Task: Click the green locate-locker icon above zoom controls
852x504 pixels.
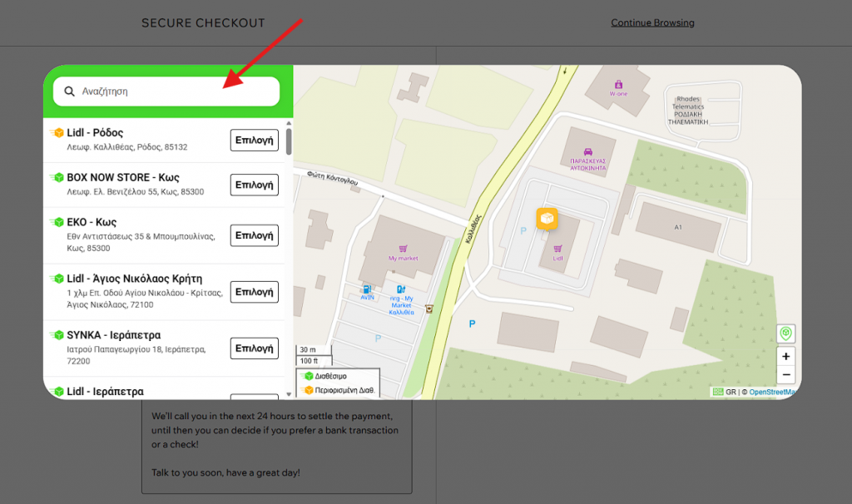Action: point(785,334)
